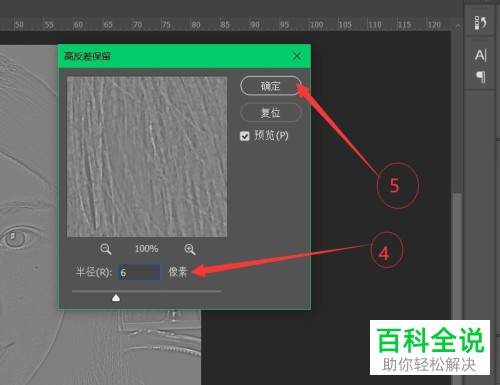Click the scroll up arrow above canvas
Screen dimensions: 500x385
coord(458,25)
